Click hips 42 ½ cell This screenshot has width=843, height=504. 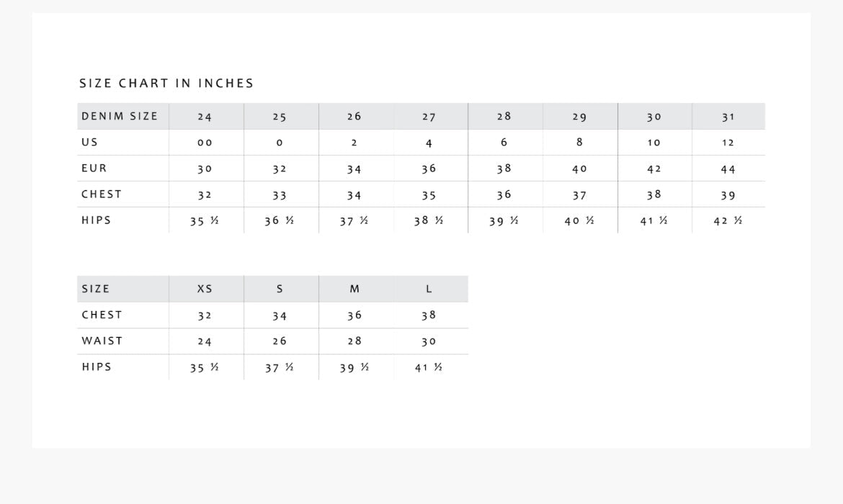point(728,221)
